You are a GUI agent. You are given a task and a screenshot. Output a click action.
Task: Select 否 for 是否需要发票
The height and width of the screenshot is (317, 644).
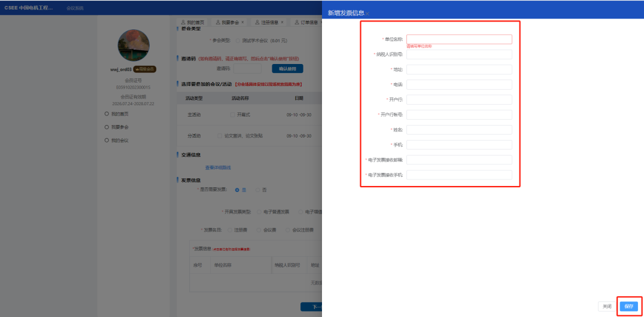[259, 190]
